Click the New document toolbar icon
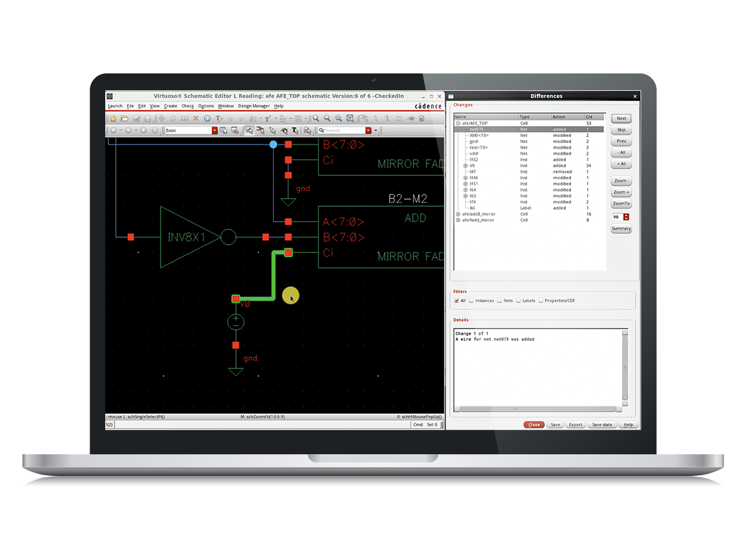This screenshot has width=747, height=560. (113, 118)
